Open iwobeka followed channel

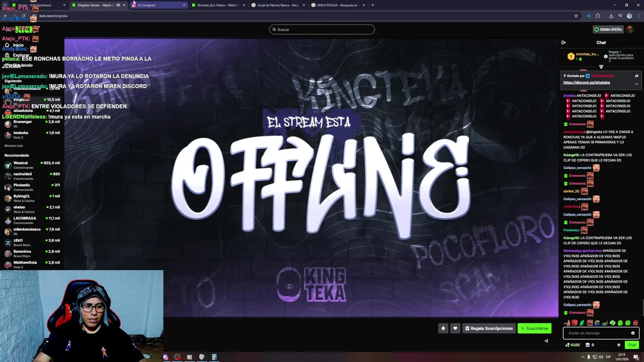32,135
